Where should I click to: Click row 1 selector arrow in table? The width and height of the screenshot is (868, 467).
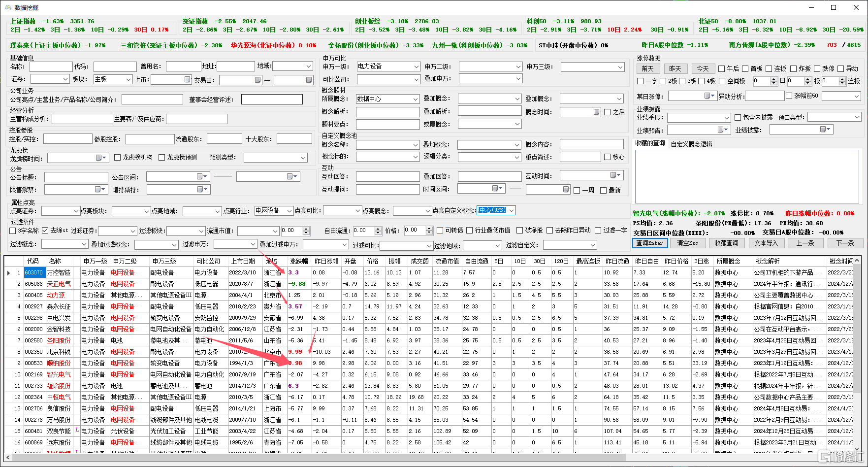[8, 272]
